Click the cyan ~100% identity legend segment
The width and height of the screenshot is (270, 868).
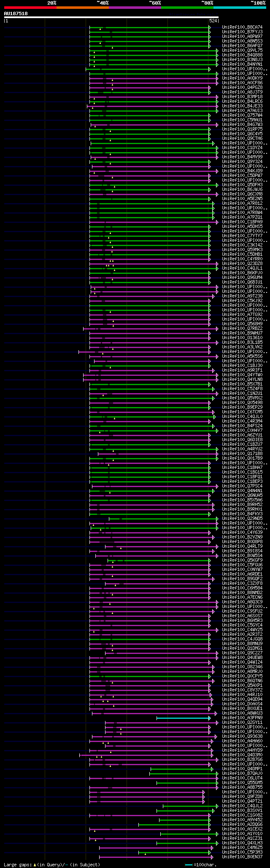[240, 8]
